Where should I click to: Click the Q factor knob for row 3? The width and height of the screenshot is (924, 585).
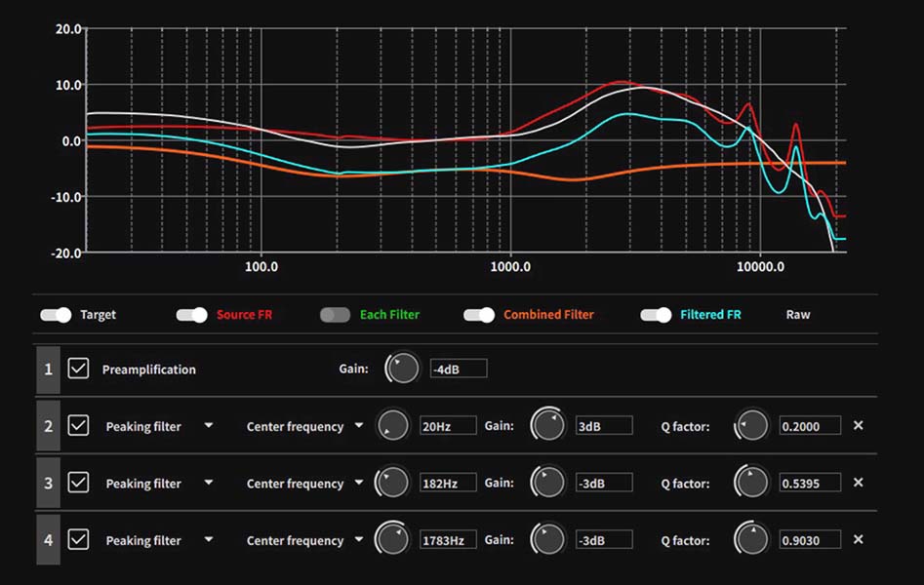752,483
